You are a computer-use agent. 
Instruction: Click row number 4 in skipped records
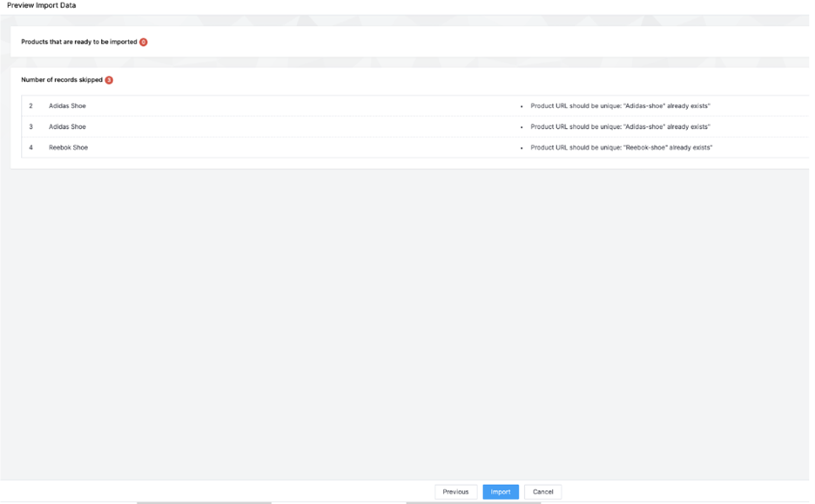[31, 148]
